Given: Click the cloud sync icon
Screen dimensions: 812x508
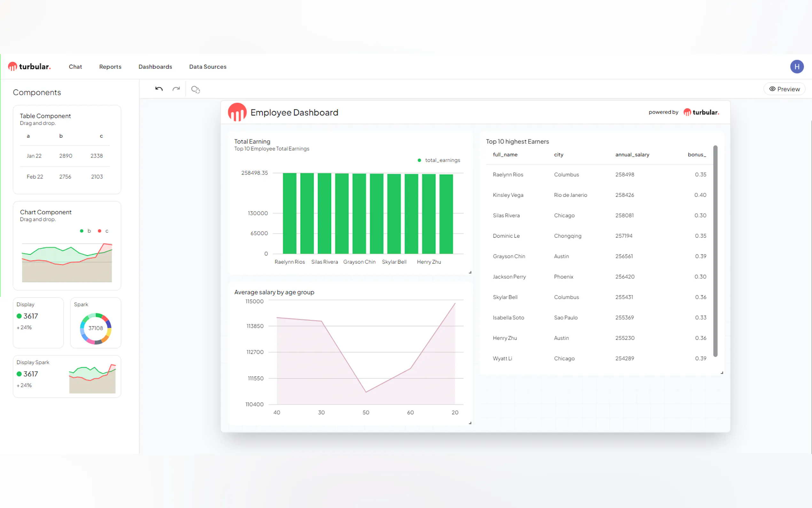Looking at the screenshot, I should (x=195, y=89).
